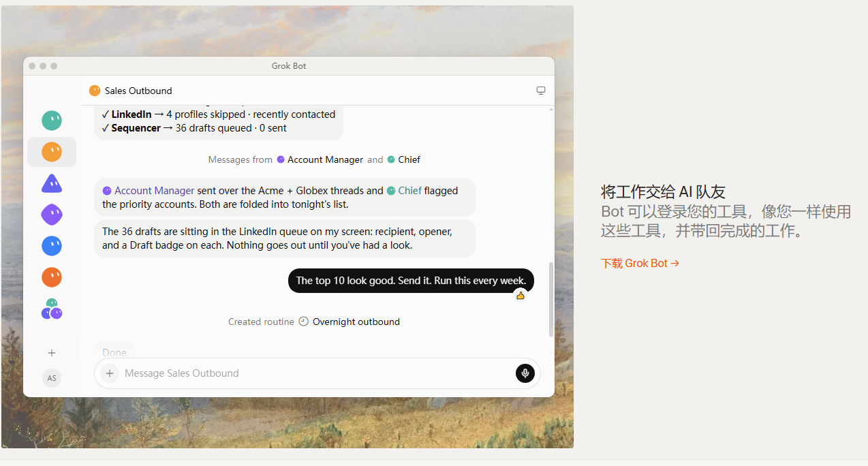Screen dimensions: 868x466
Task: Open the dark-orange round bot in the sidebar
Action: coord(52,277)
